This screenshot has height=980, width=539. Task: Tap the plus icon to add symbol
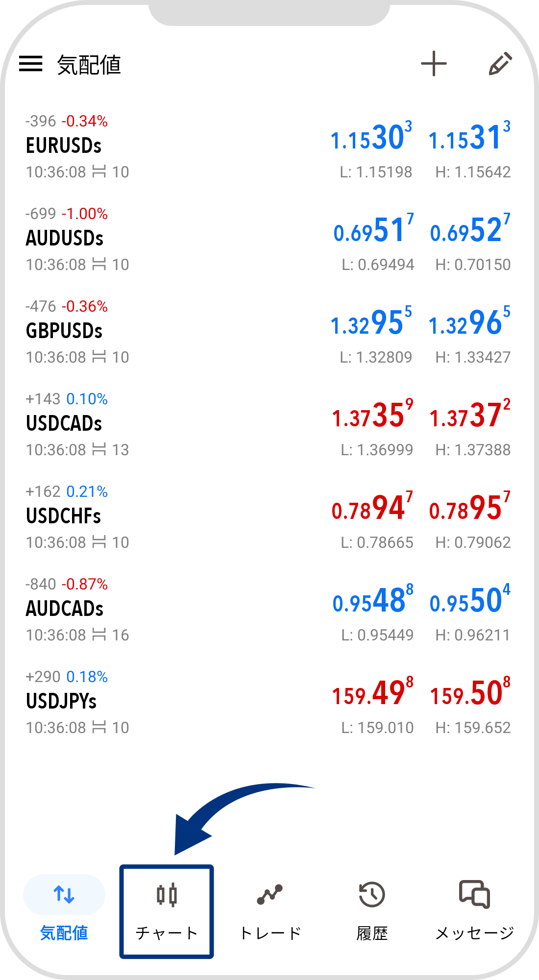pos(434,64)
